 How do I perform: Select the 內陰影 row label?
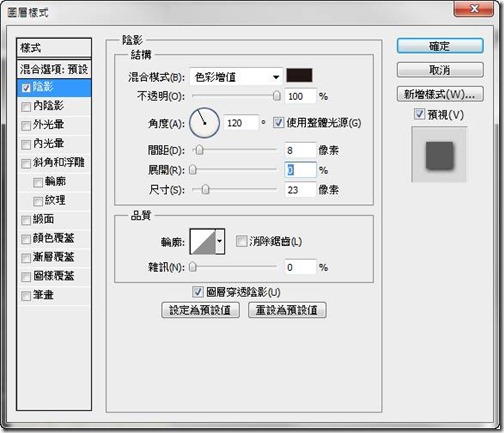click(x=48, y=106)
